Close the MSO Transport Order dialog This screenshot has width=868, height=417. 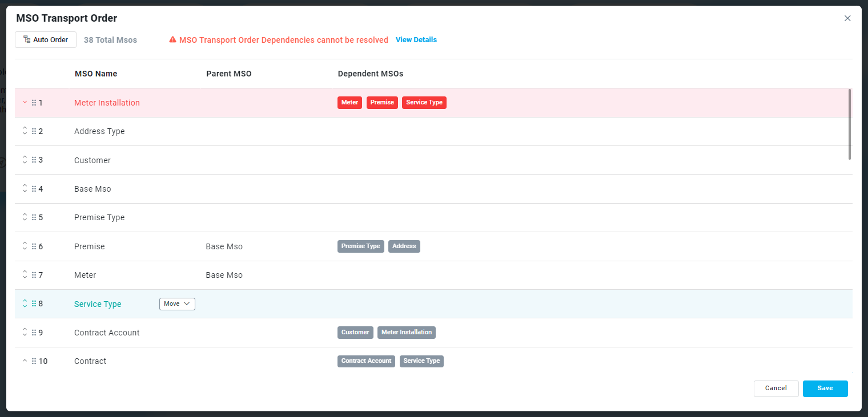pos(847,18)
